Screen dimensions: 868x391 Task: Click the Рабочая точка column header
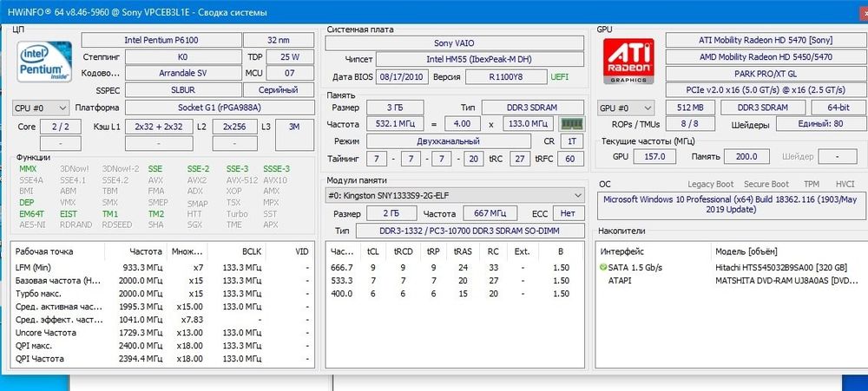click(58, 251)
